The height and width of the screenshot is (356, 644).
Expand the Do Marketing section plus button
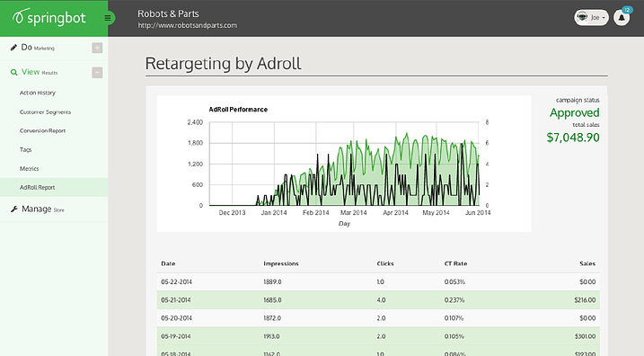[97, 49]
